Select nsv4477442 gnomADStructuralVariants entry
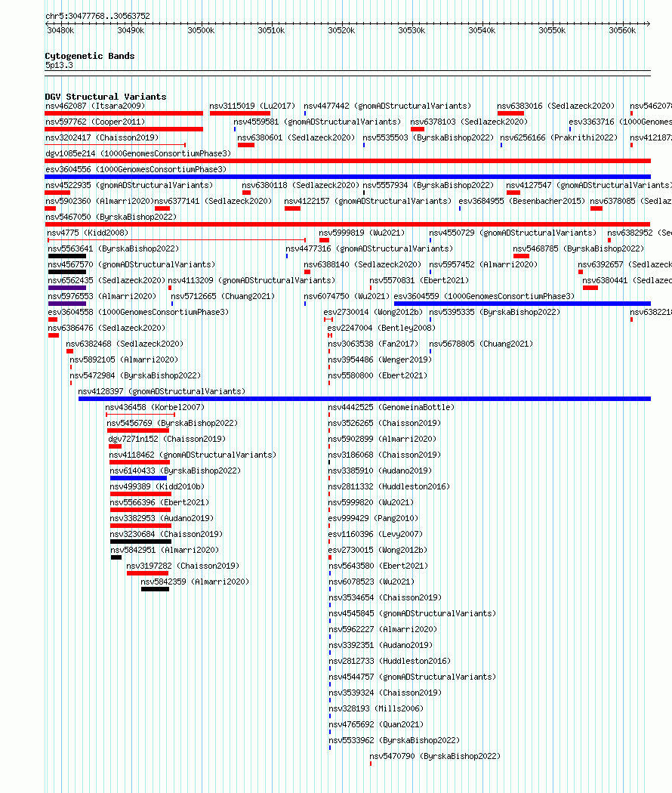 click(x=387, y=106)
